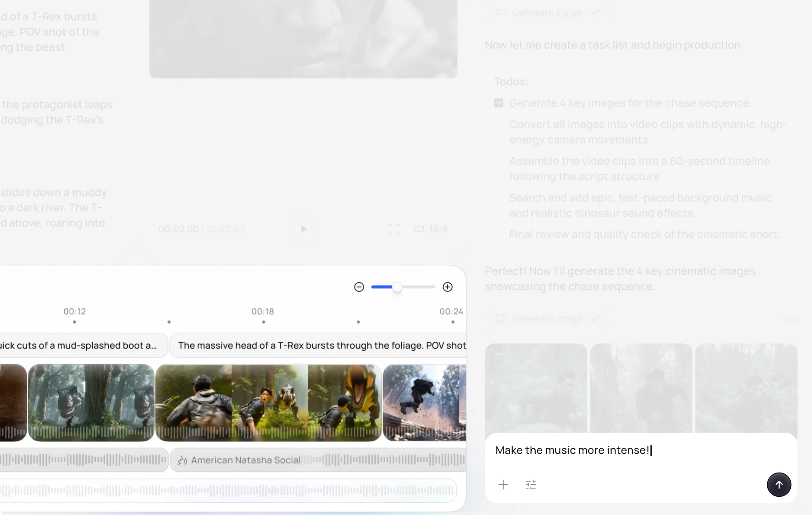Zoom in on the timeline
Screen dimensions: 812x515
coord(447,287)
